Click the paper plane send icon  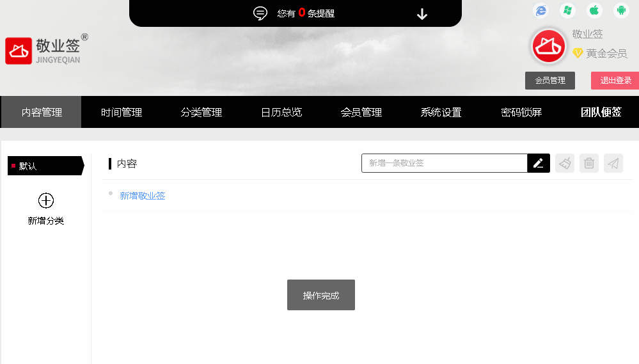613,163
